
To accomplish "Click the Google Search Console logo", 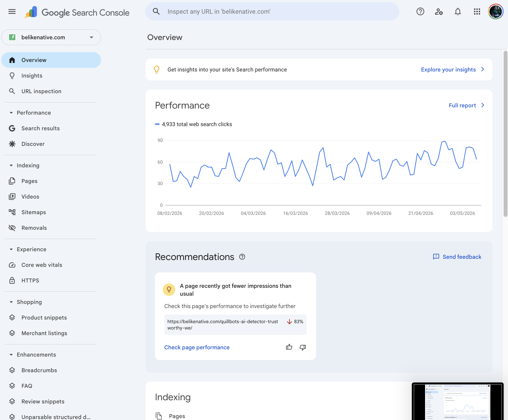I will pyautogui.click(x=77, y=12).
